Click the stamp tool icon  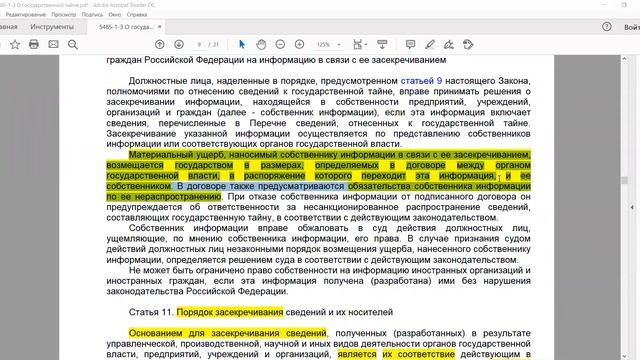click(x=468, y=44)
